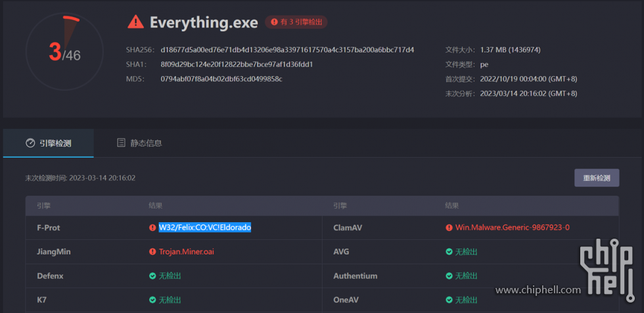
Task: Click the red alert icon next to W32/Felix result
Action: coord(152,228)
